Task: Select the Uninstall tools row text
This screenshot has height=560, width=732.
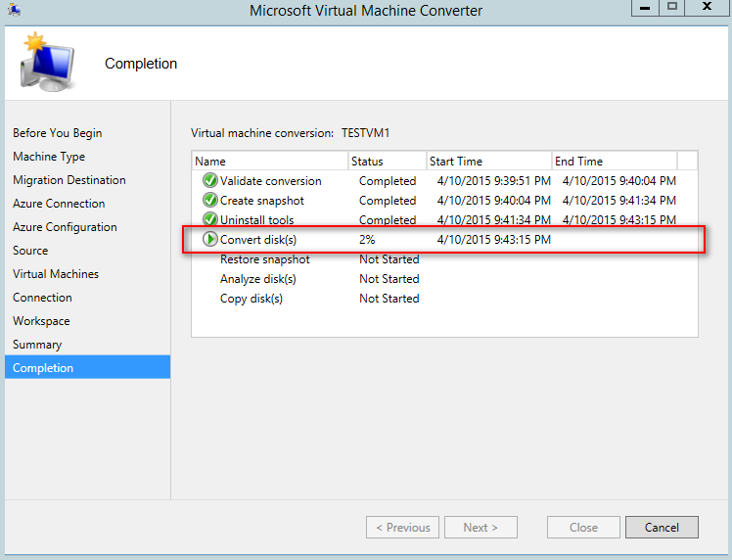Action: pos(256,219)
